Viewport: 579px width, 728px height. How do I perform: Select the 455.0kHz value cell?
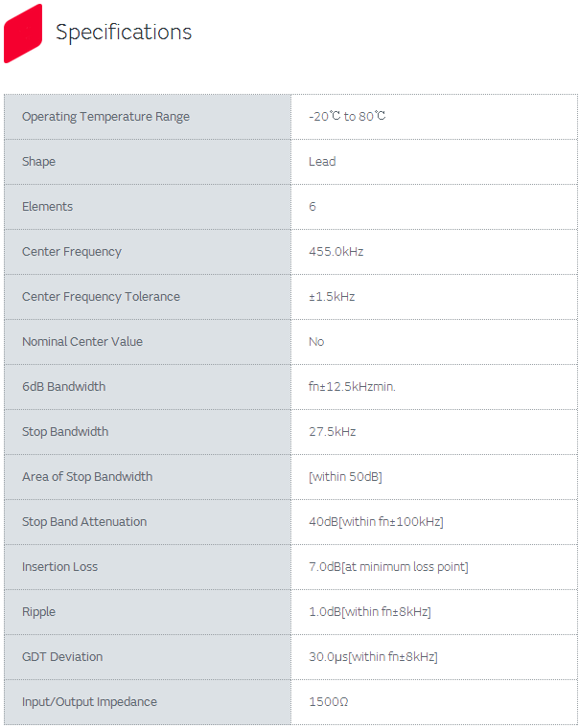pos(336,252)
